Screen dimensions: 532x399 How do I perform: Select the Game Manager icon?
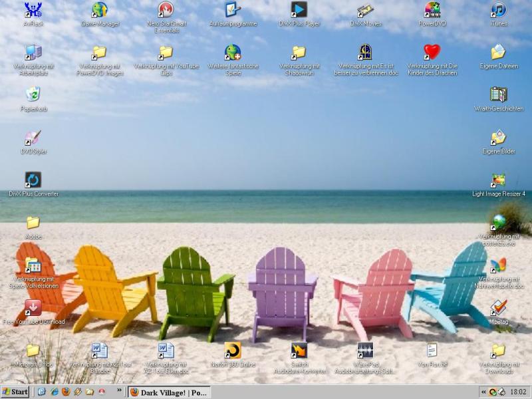point(100,10)
